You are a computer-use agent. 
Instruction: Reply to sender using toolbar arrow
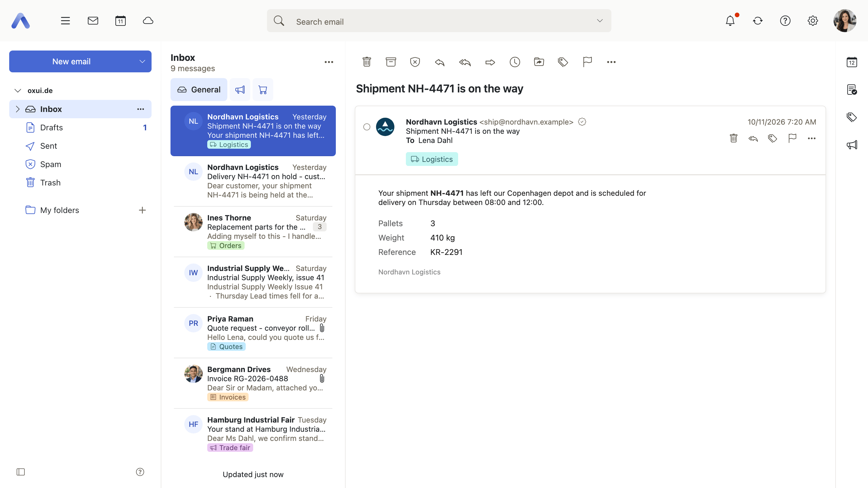pos(440,62)
